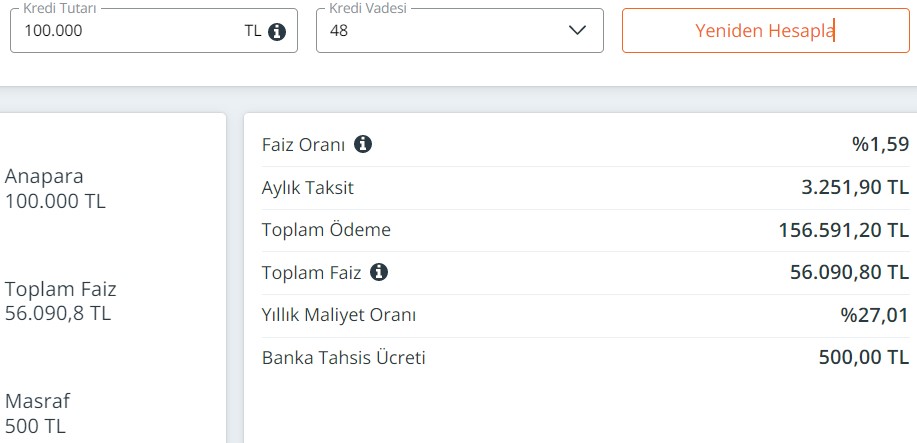Click the Yıllık Maliyet Oranı row label

point(339,315)
